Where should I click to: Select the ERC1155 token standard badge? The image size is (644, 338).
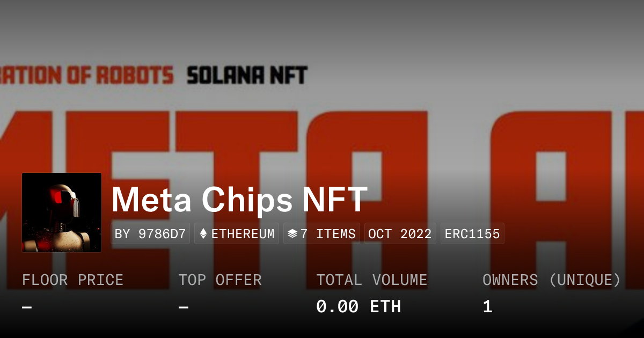click(x=472, y=234)
